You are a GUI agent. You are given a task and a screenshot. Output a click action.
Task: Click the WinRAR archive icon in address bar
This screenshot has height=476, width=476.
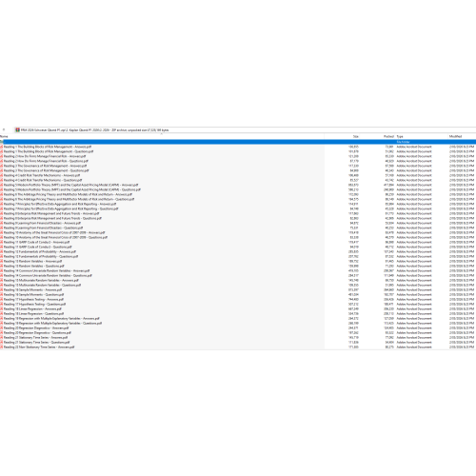(x=18, y=129)
